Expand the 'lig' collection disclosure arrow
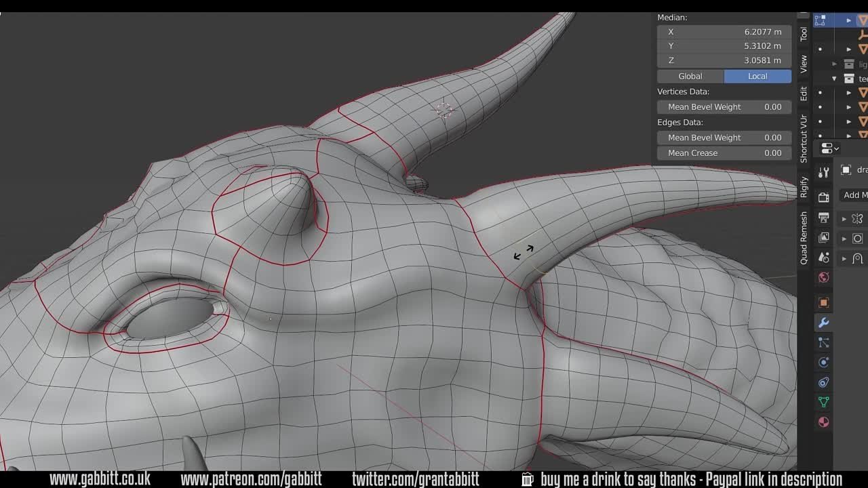 tap(834, 63)
